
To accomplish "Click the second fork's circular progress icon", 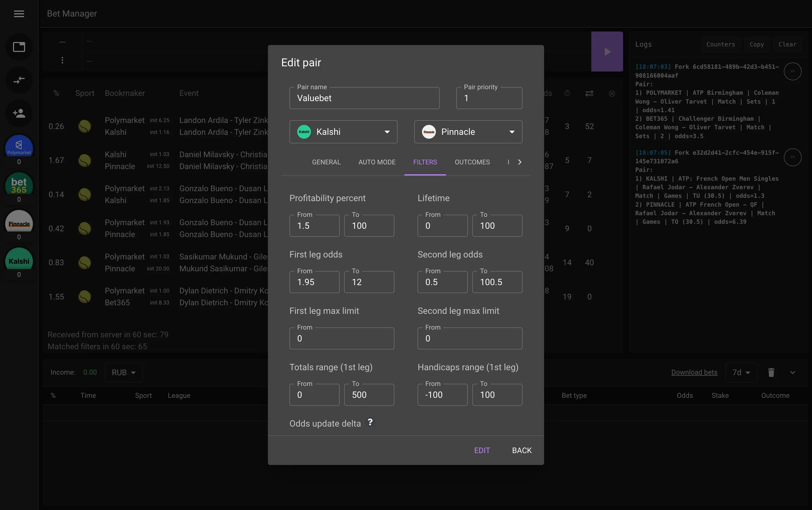I will (792, 157).
